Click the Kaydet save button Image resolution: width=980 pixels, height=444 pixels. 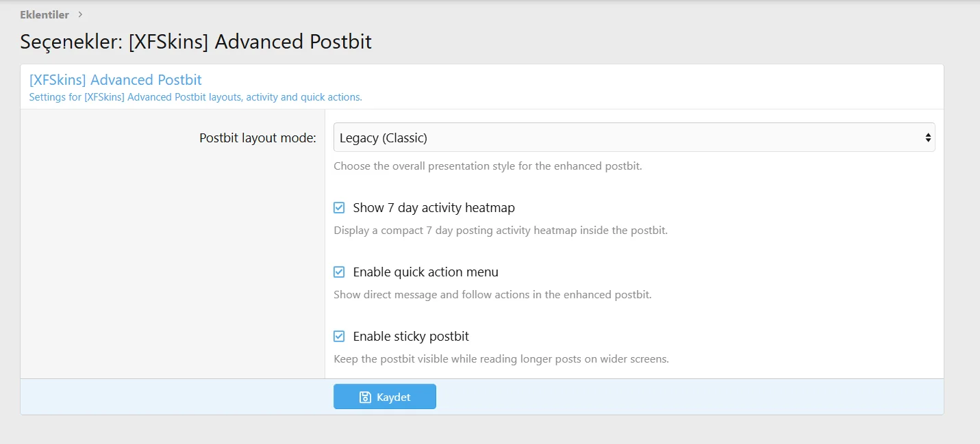click(x=385, y=397)
